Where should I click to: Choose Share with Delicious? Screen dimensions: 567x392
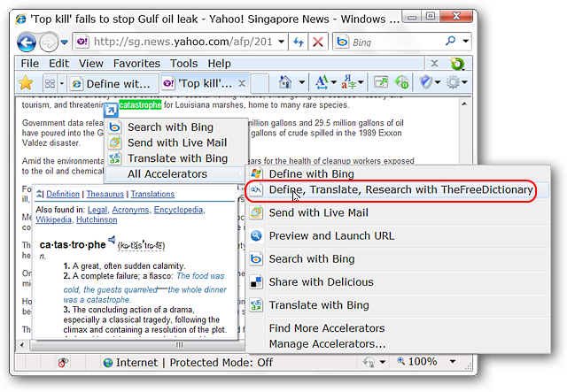click(x=398, y=282)
